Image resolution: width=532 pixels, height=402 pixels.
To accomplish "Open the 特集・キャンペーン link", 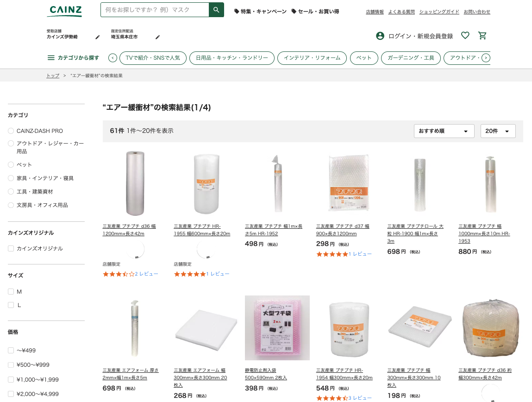I will pos(260,11).
